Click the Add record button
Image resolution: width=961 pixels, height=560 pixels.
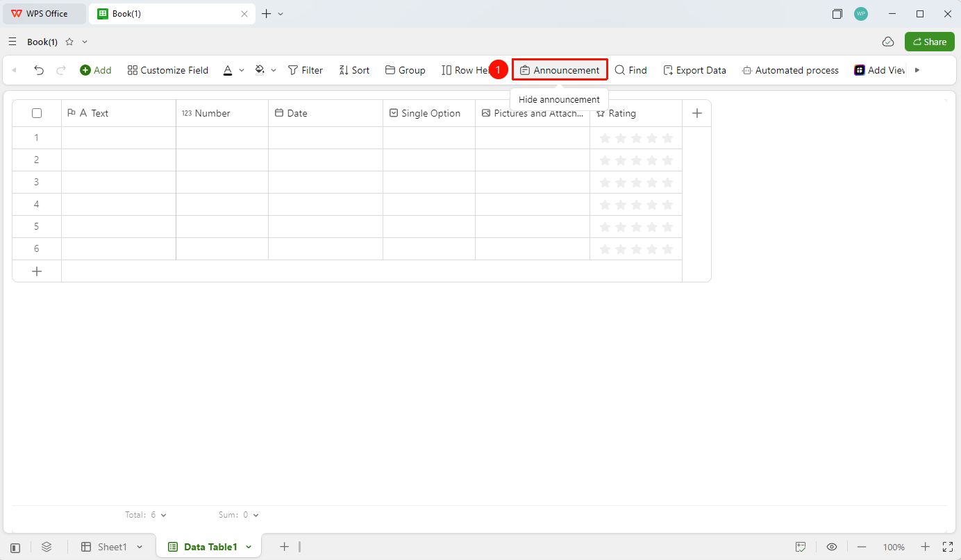[96, 70]
